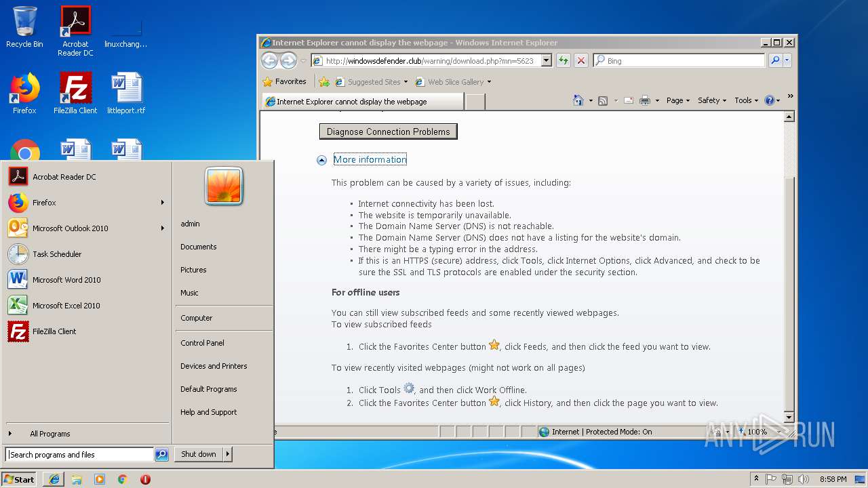868x488 pixels.
Task: Click the volume speaker tray icon
Action: click(x=804, y=479)
